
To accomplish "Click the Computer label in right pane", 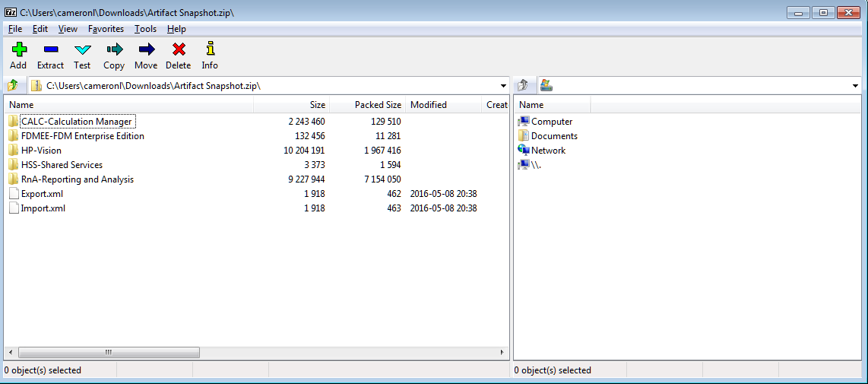I will [x=551, y=122].
